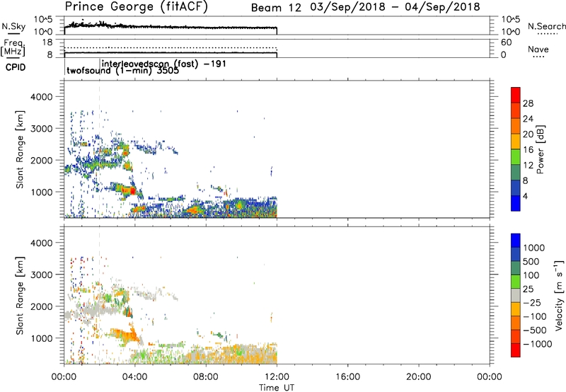566x392 pixels.
Task: Click the '20:00' time axis tick label
Action: coord(418,377)
